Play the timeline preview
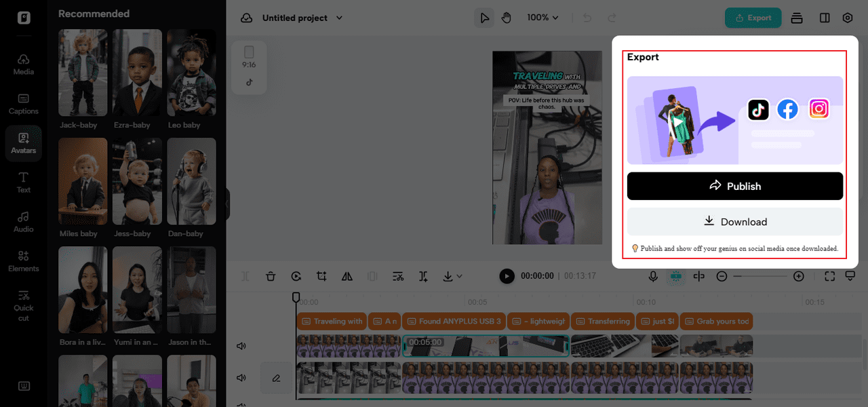The height and width of the screenshot is (407, 868). 507,276
